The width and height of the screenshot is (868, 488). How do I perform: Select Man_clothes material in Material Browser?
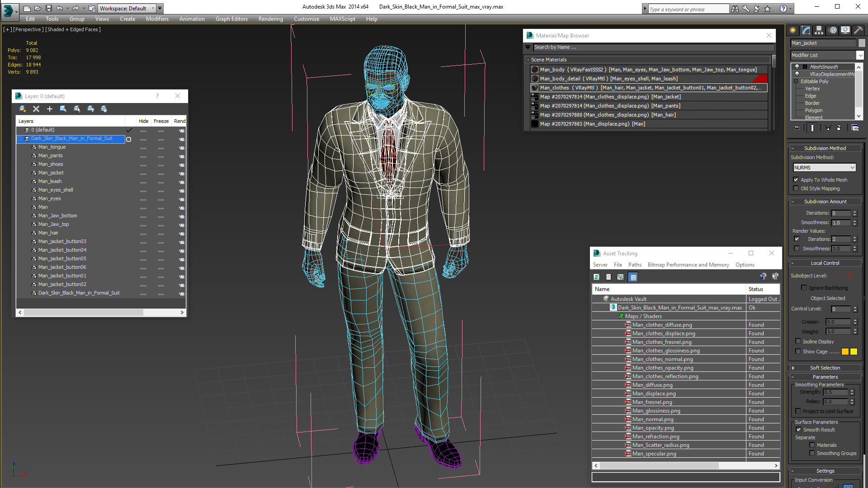(650, 88)
